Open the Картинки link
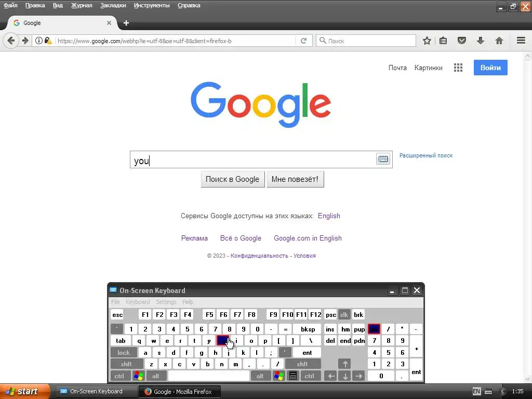This screenshot has width=532, height=399. tap(428, 68)
